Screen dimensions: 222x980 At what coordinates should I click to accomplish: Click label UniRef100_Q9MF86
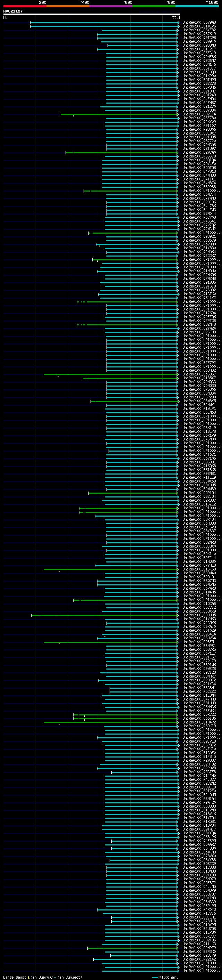pyautogui.click(x=199, y=57)
